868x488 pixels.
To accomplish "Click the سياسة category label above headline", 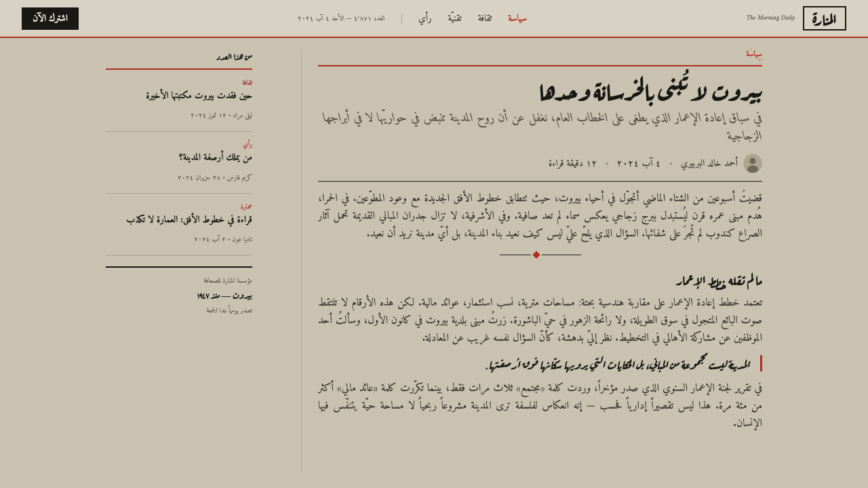I will coord(754,54).
